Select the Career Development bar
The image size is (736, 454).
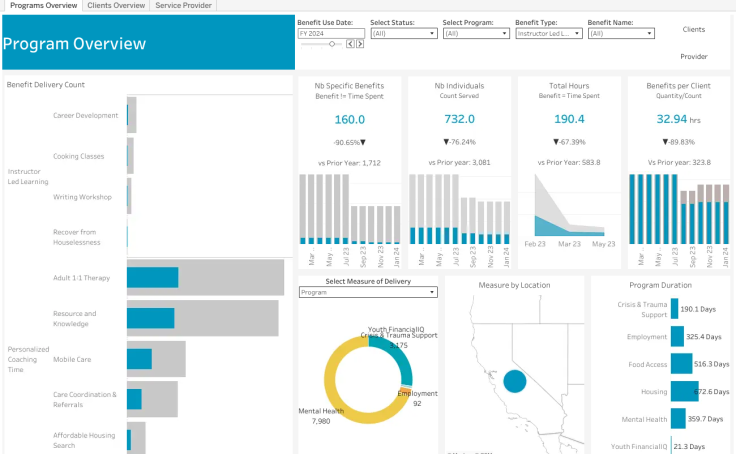pos(131,115)
